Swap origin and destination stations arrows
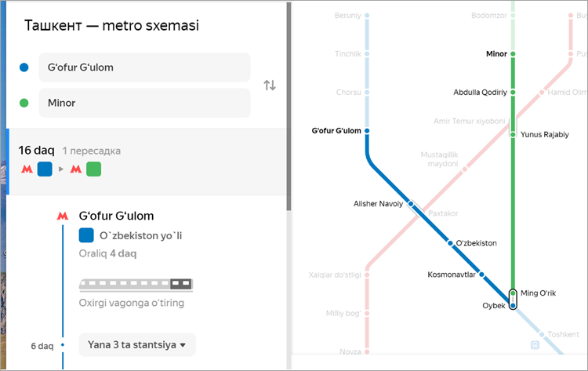The width and height of the screenshot is (588, 371). pyautogui.click(x=269, y=85)
